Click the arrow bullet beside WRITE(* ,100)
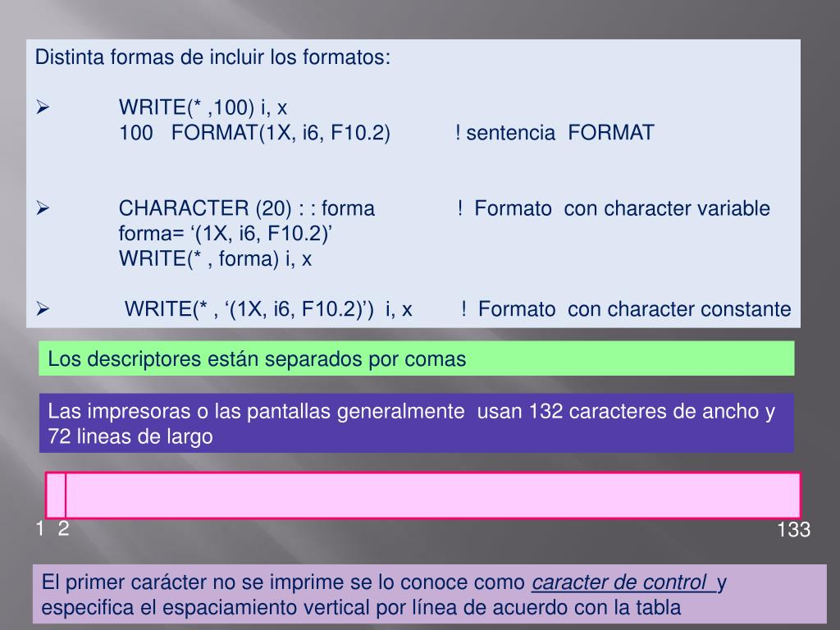Viewport: 840px width, 630px height. pyautogui.click(x=43, y=107)
